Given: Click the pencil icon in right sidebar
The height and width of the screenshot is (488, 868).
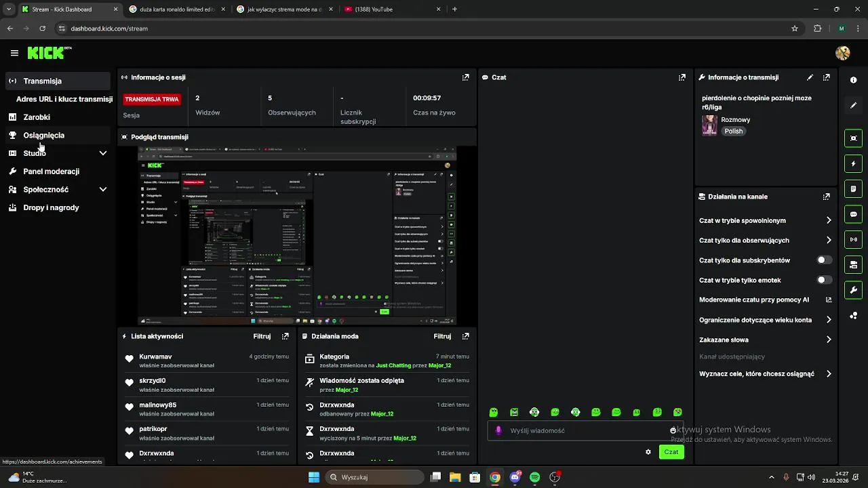Looking at the screenshot, I should tap(853, 105).
